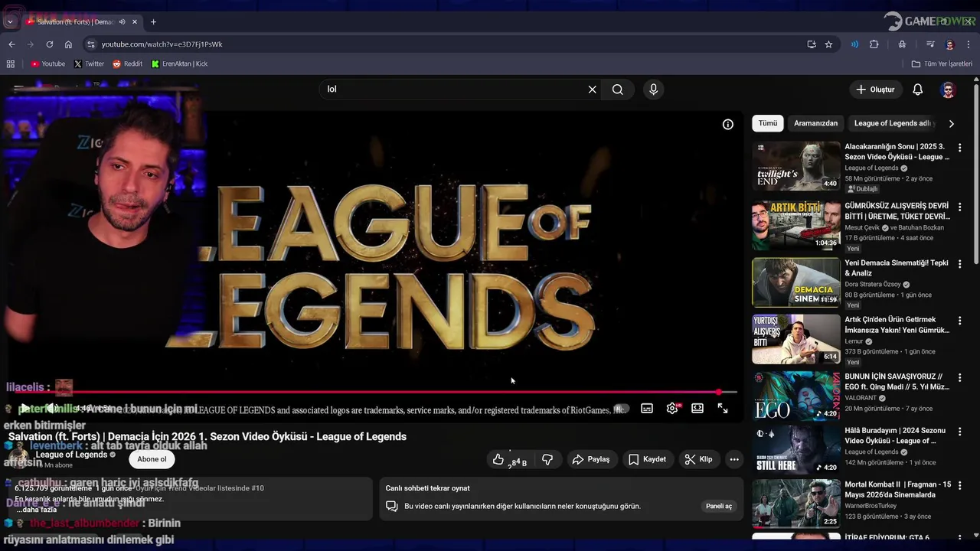Click the Klip button
Screen dimensions: 980x551
[x=698, y=459]
